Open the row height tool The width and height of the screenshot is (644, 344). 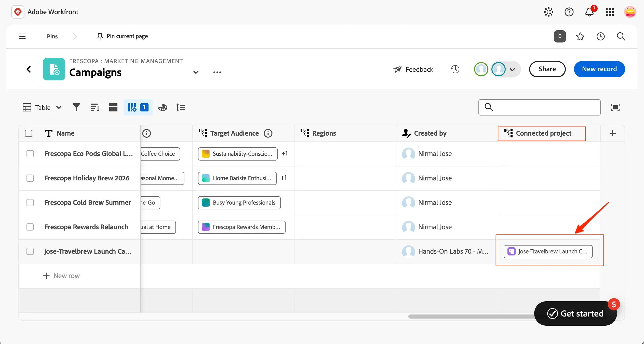pyautogui.click(x=181, y=108)
